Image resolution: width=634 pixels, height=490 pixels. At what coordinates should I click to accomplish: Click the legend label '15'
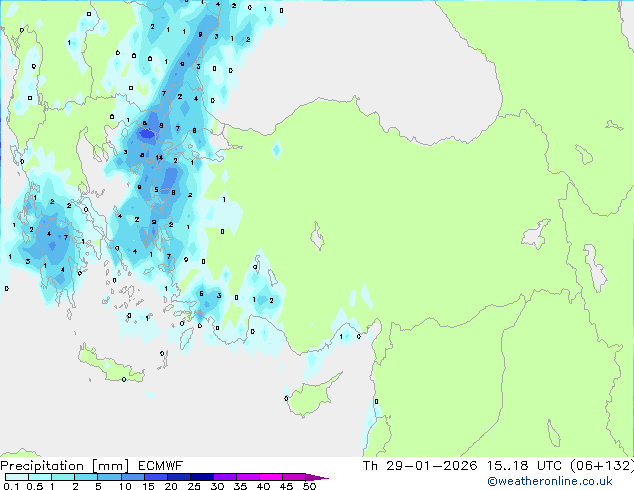tap(148, 486)
